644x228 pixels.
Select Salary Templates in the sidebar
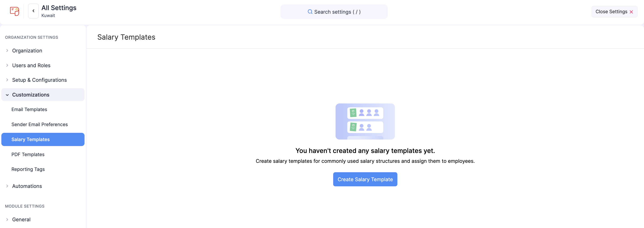[30, 139]
